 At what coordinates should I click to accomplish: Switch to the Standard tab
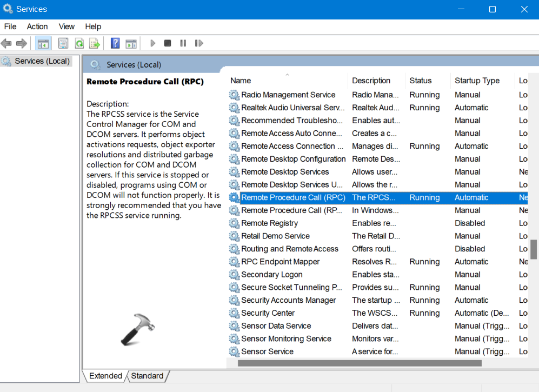pyautogui.click(x=147, y=376)
